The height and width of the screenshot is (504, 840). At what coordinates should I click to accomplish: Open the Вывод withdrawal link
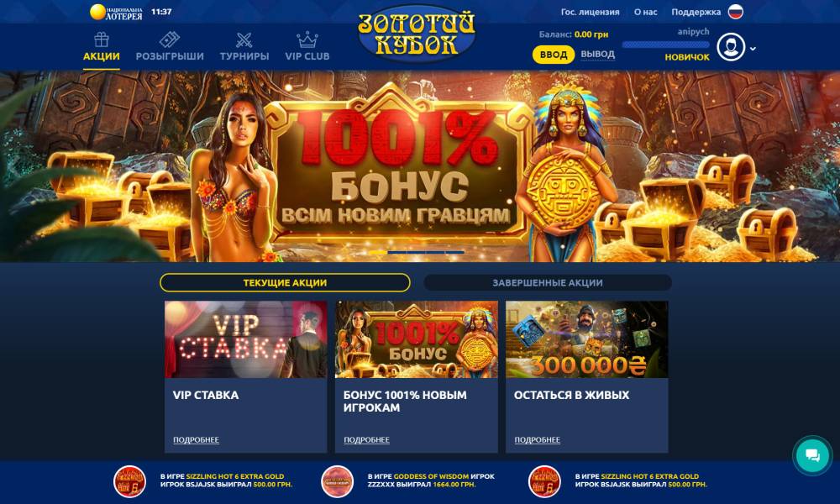click(598, 54)
